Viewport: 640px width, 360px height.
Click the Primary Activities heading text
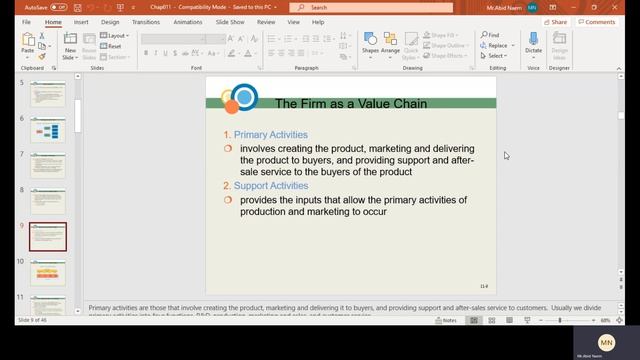click(x=271, y=135)
